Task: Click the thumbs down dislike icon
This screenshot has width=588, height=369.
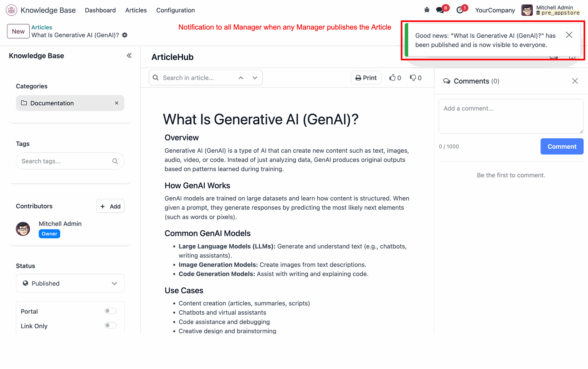Action: pyautogui.click(x=413, y=78)
